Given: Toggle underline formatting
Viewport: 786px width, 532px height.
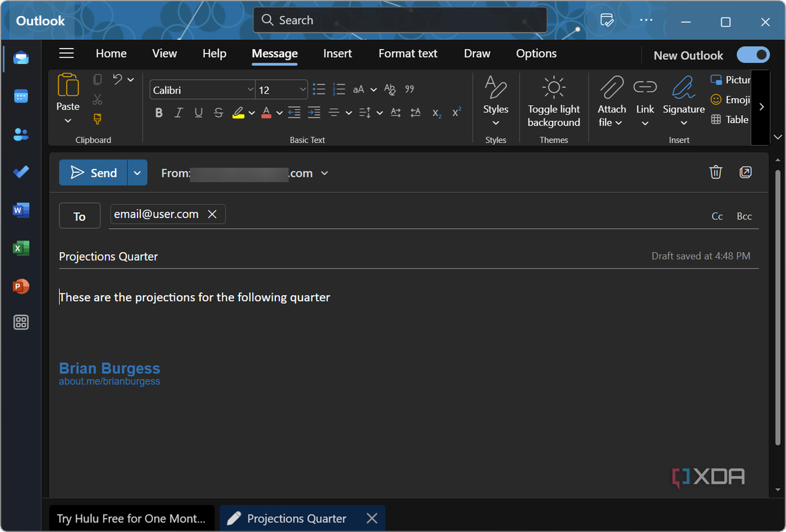Looking at the screenshot, I should (199, 113).
